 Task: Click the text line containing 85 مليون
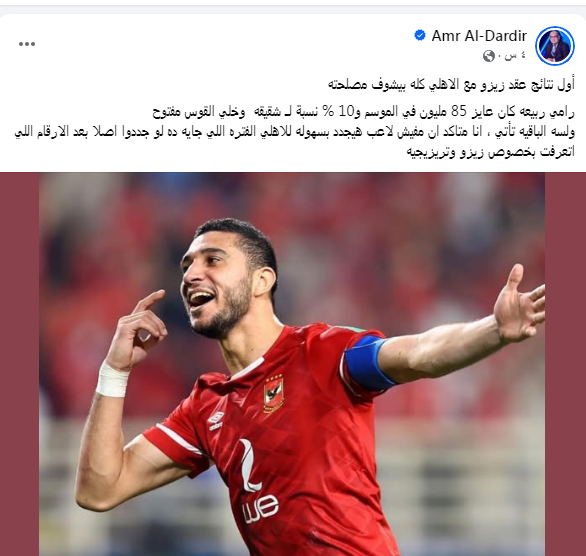coord(363,112)
